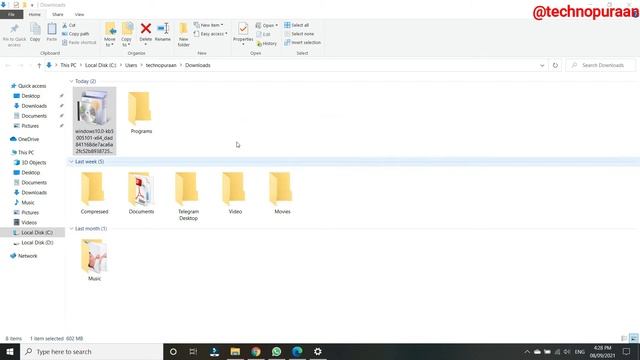
Task: Select the Music folder in file list
Action: tap(94, 260)
